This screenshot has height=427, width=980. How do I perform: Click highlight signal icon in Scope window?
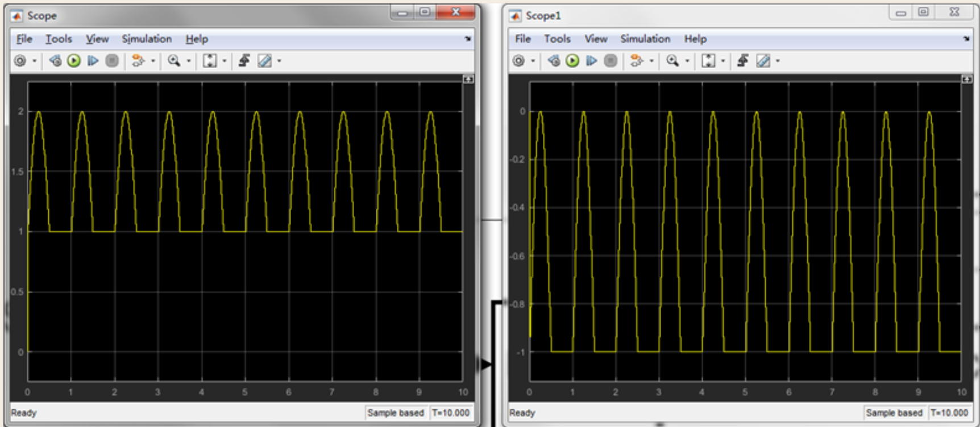[138, 61]
